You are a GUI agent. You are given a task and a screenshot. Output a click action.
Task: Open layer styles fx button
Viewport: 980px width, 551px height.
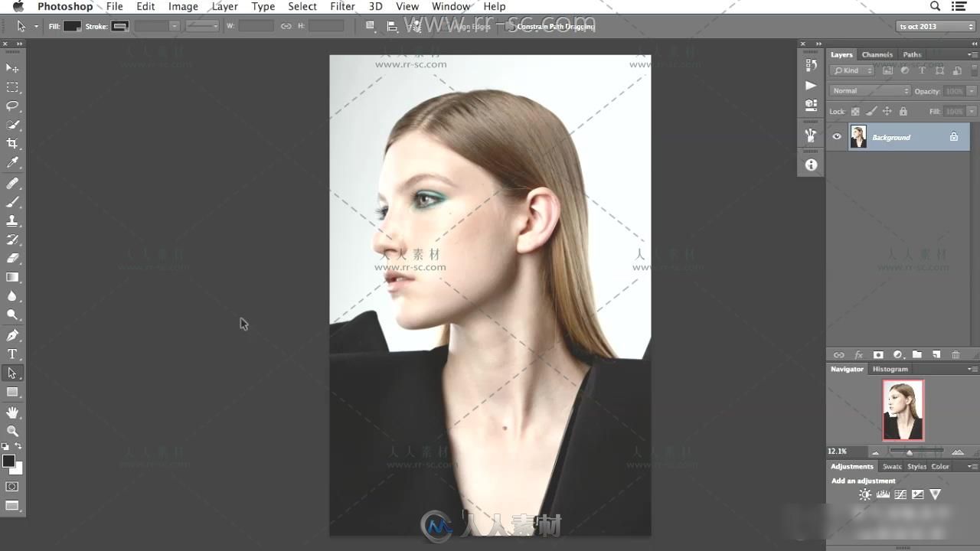pyautogui.click(x=858, y=355)
